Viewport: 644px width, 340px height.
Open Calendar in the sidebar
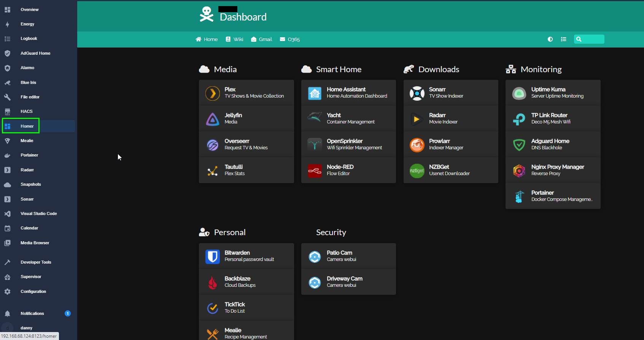38,228
